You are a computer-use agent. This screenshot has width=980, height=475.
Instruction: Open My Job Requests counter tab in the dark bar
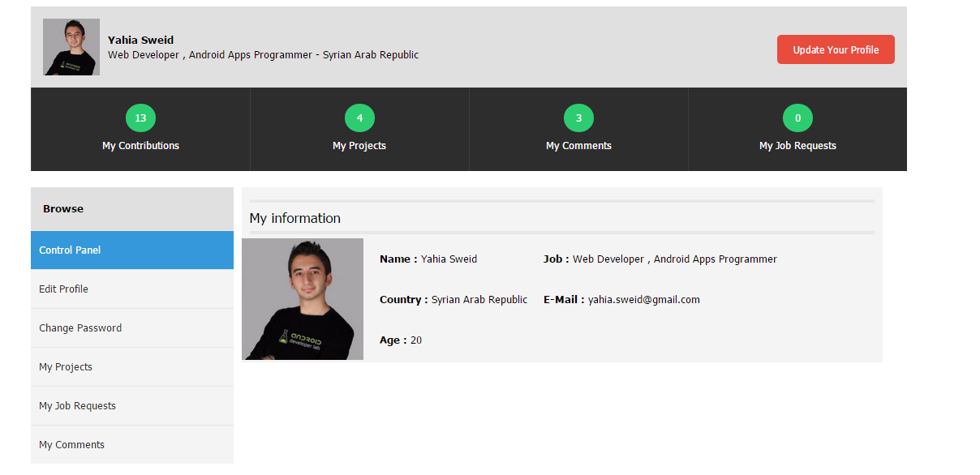pyautogui.click(x=797, y=130)
